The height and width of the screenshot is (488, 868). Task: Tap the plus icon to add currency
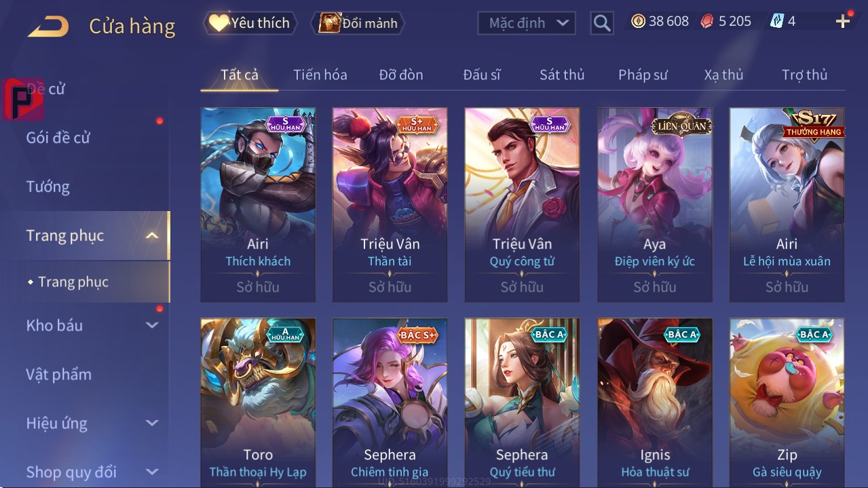[843, 22]
